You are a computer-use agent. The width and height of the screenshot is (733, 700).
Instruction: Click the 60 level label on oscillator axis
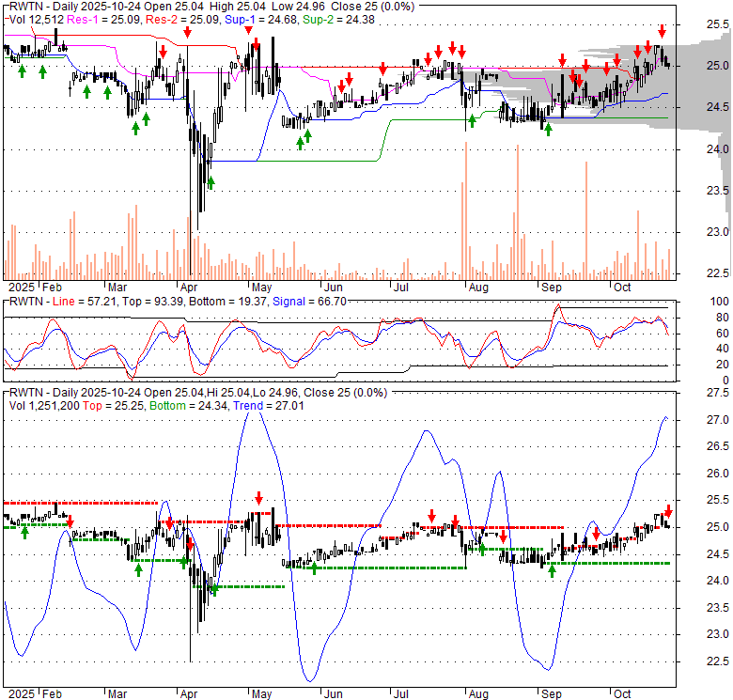pyautogui.click(x=722, y=334)
